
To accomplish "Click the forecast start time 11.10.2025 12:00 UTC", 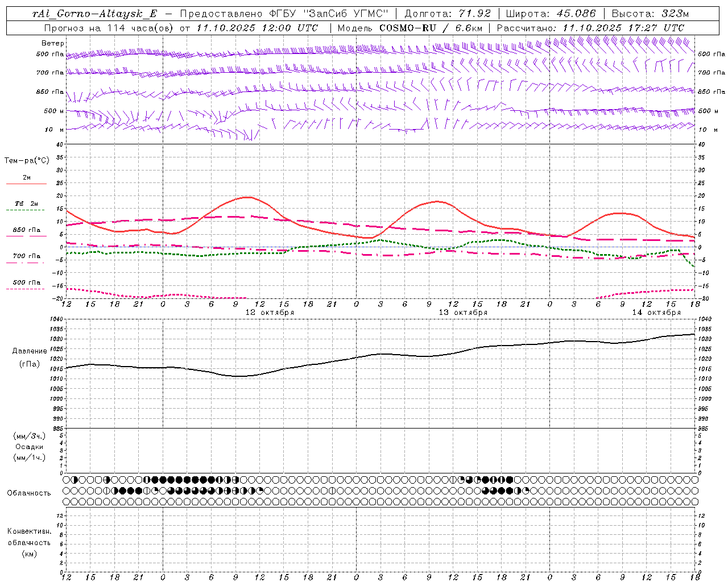I will [x=257, y=28].
